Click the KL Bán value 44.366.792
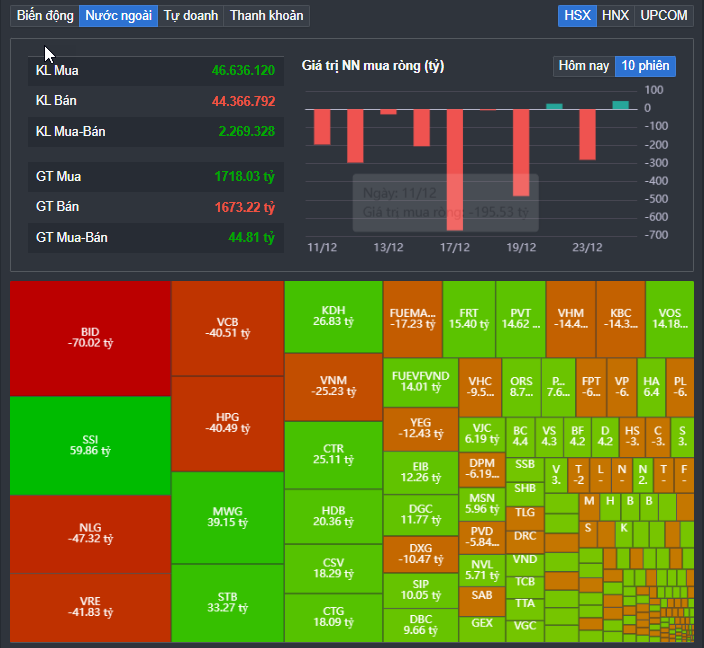This screenshot has width=704, height=648. point(243,101)
